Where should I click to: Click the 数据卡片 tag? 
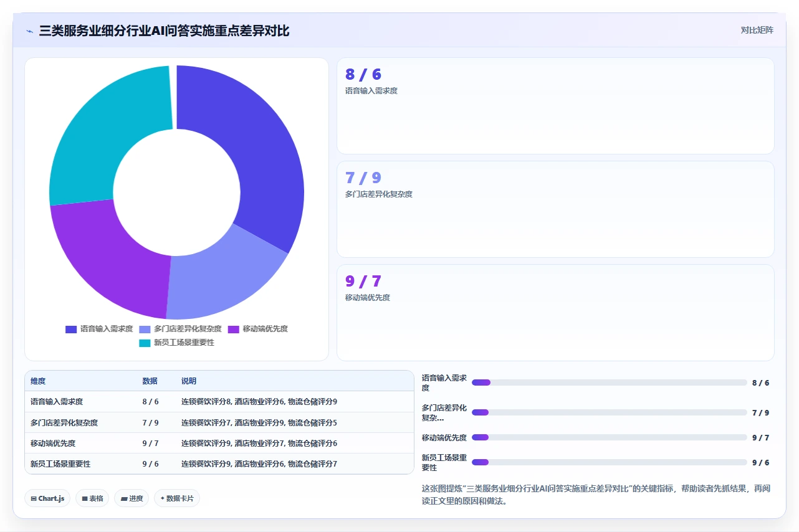pyautogui.click(x=177, y=498)
